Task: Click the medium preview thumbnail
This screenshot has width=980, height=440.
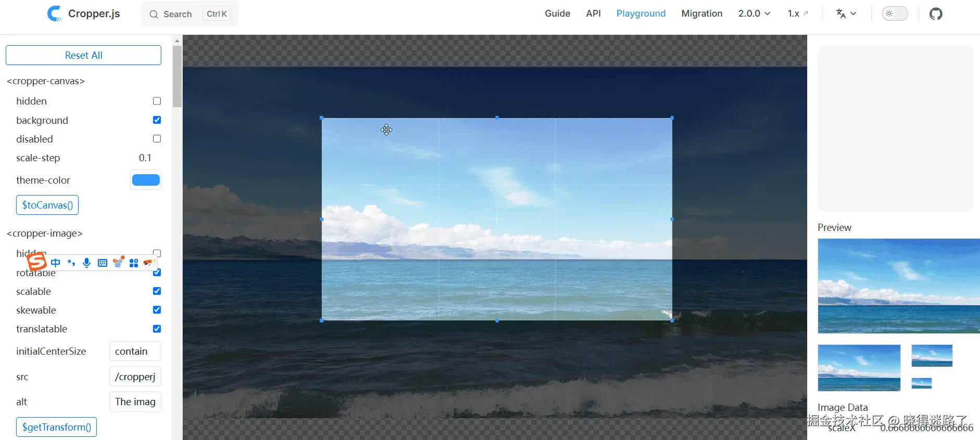Action: click(x=859, y=368)
